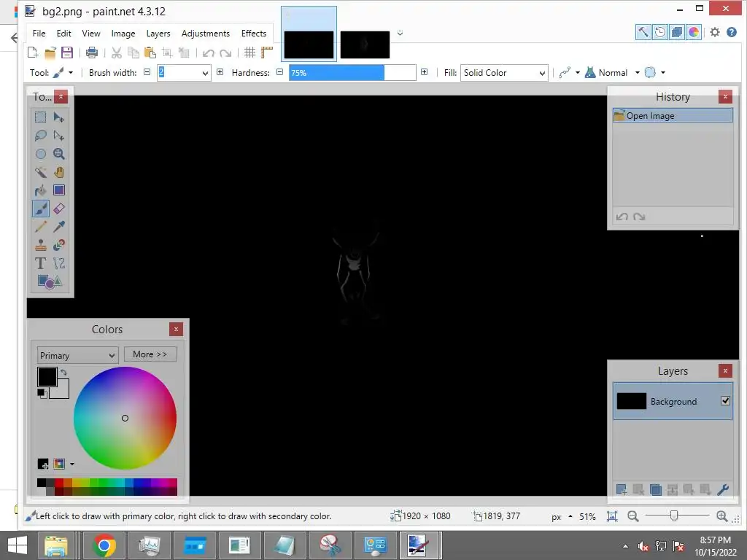
Task: Select the second image thumbnail tab
Action: click(365, 44)
